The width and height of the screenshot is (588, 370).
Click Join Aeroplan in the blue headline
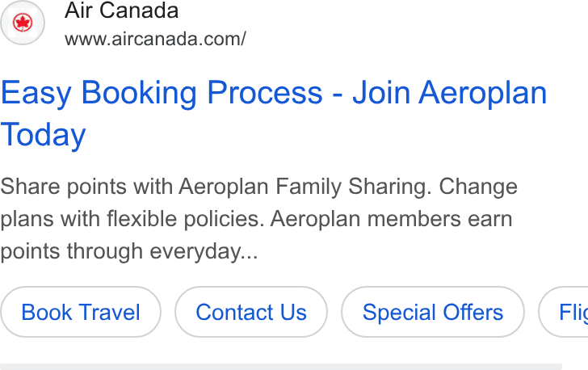pyautogui.click(x=450, y=93)
